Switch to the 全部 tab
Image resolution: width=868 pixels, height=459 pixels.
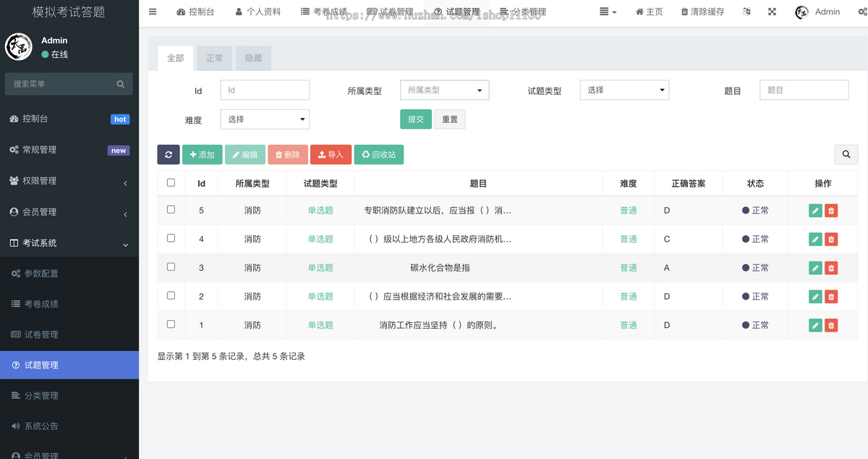coord(176,59)
